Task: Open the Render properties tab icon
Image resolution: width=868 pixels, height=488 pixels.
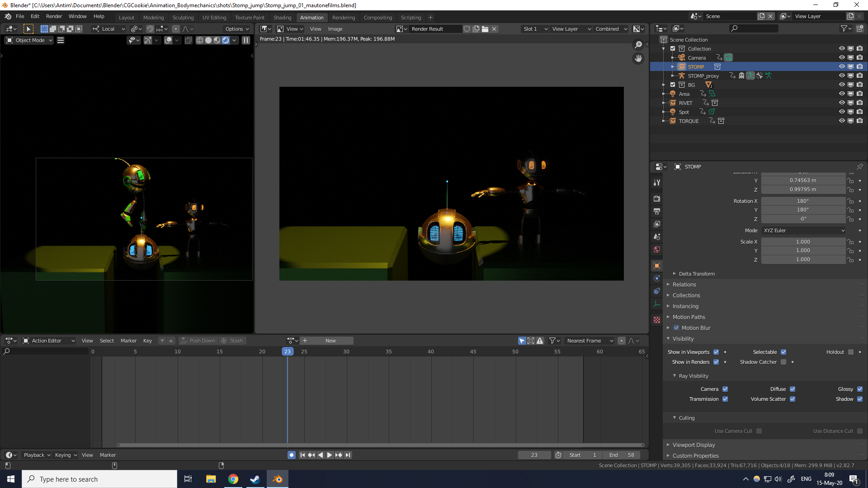Action: pos(657,199)
